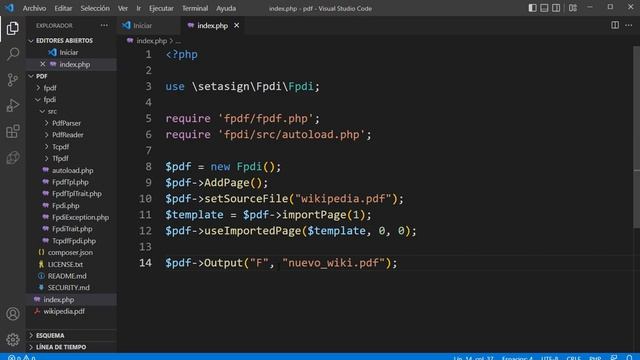Open the sixth activity bar icon below Extensions
Screen dimensions: 640x360
13,157
